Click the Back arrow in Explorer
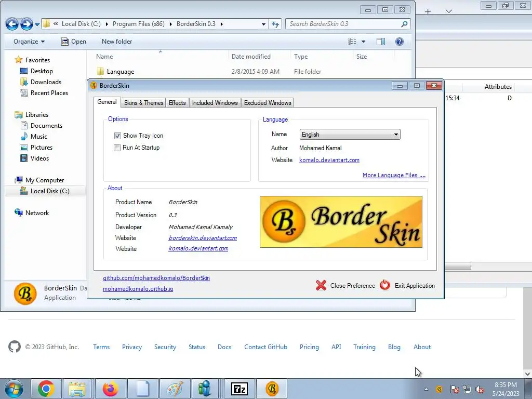 coord(12,24)
